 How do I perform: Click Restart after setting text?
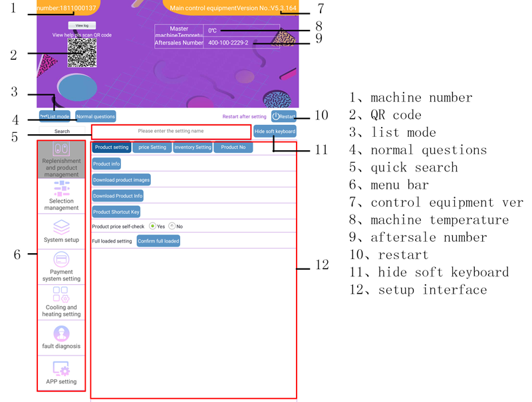(x=244, y=116)
